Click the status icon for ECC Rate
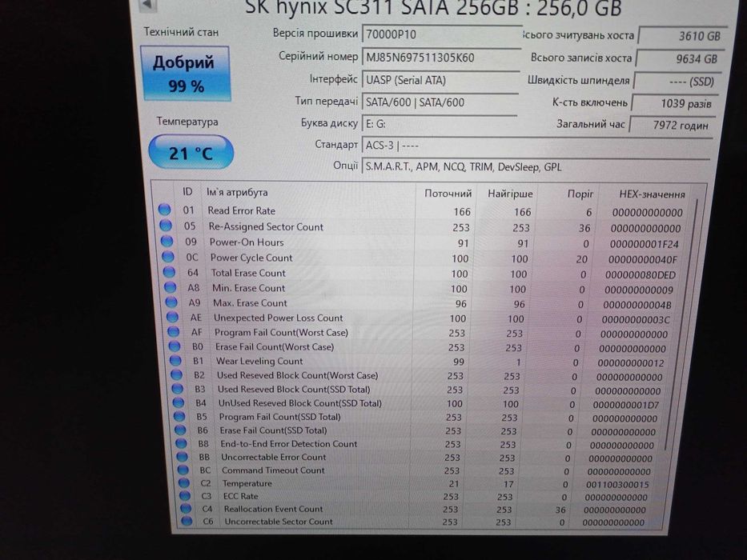This screenshot has height=560, width=747. [185, 495]
